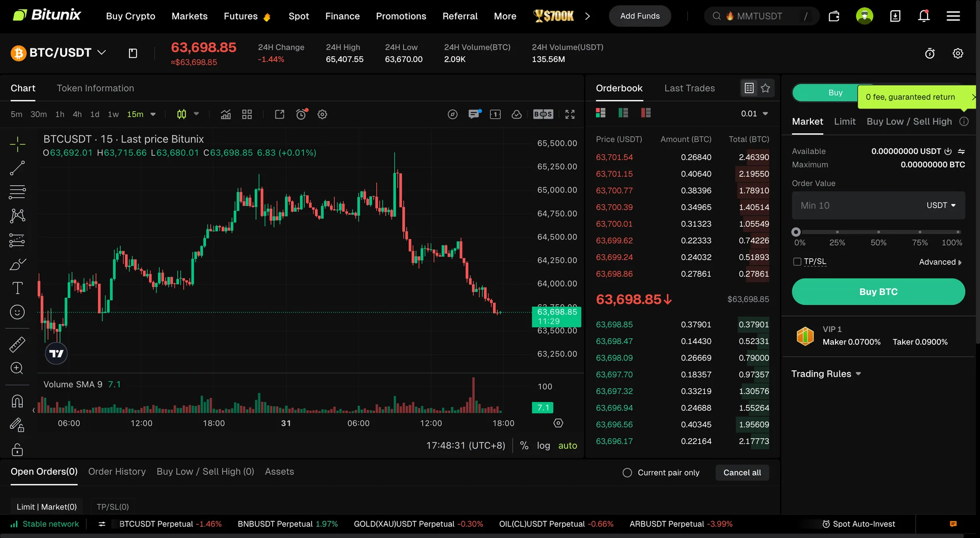Select the ruler measure tool
This screenshot has width=980, height=538.
[x=17, y=344]
